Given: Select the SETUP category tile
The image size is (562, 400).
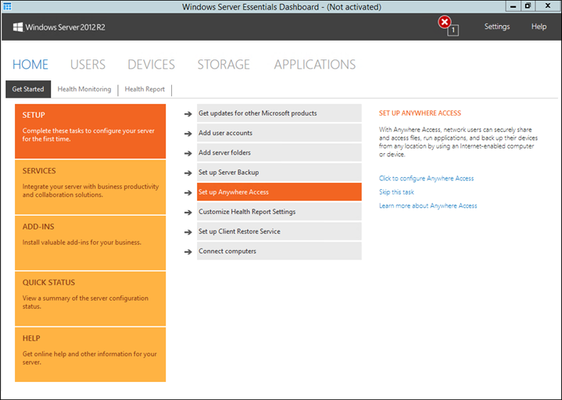Looking at the screenshot, I should pos(90,131).
